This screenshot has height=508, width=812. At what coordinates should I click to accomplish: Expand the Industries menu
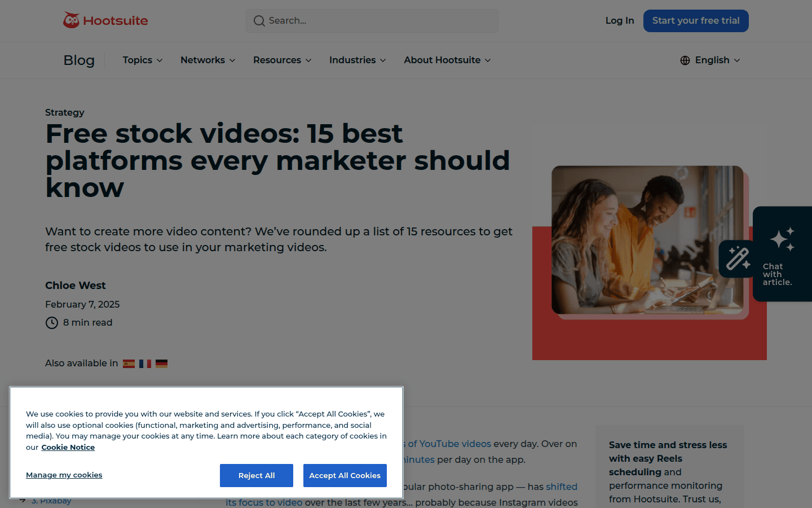tap(358, 60)
